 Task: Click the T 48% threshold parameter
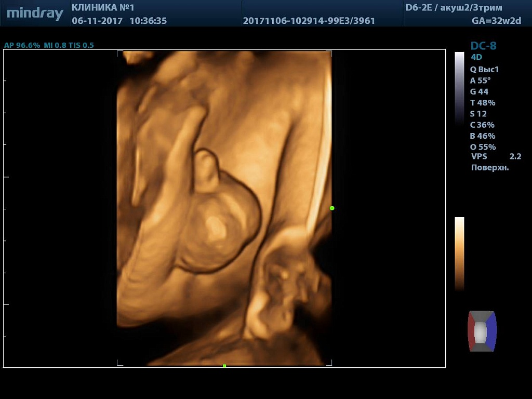click(483, 103)
